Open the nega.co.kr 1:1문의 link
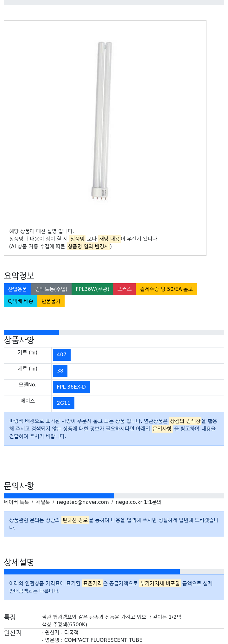228x644 pixels. (138, 502)
